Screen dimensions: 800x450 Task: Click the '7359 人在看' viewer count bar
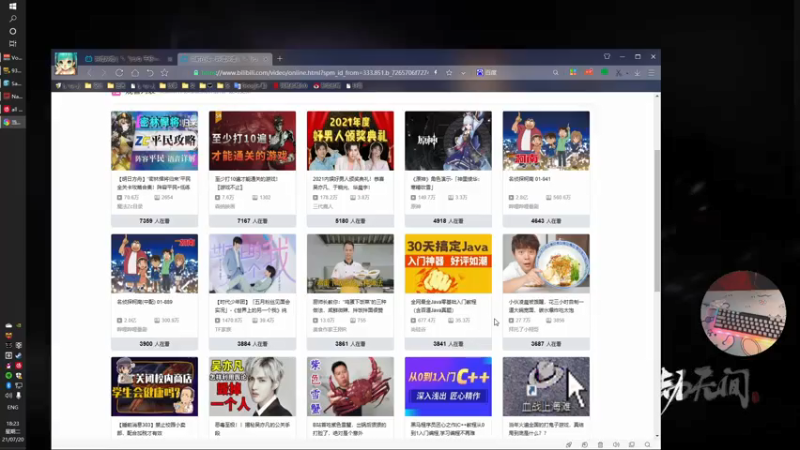[x=154, y=221]
